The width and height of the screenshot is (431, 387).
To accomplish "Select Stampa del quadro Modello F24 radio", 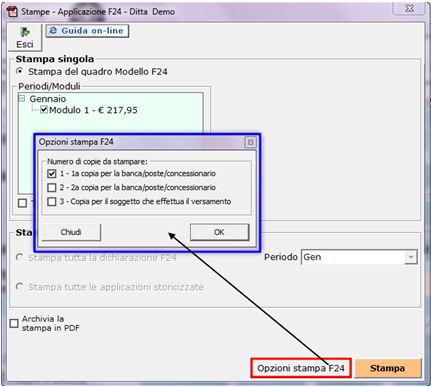I will coord(20,71).
